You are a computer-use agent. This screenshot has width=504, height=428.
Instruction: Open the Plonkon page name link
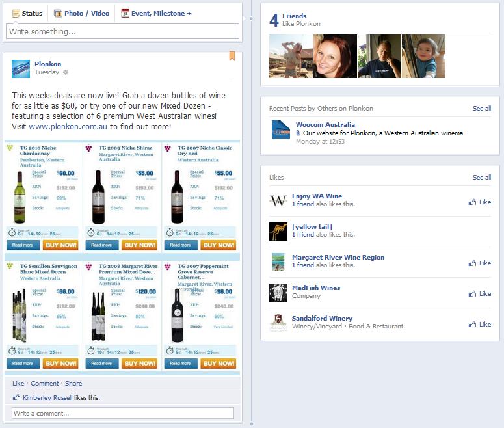click(x=48, y=64)
